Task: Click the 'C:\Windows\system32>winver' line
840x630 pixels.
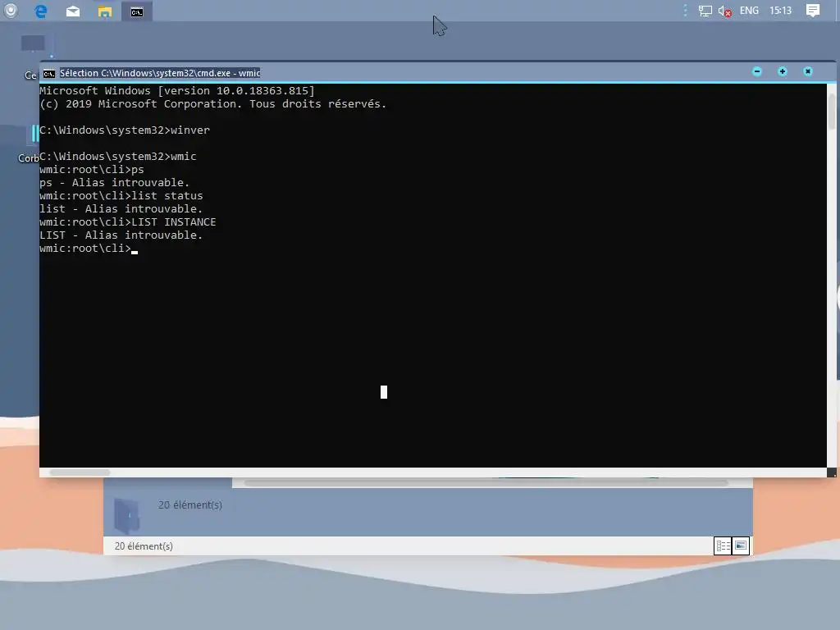Action: (125, 130)
